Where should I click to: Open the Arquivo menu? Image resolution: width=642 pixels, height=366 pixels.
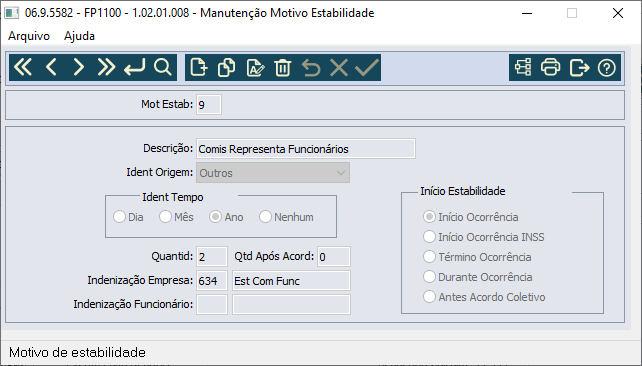[29, 36]
